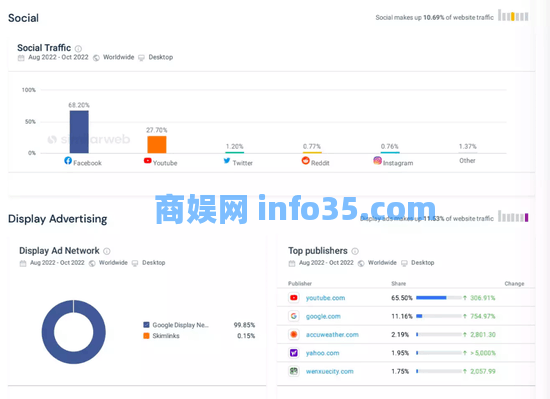Screen dimensions: 550x399
Task: Open Top publishers info icon
Action: pyautogui.click(x=355, y=251)
